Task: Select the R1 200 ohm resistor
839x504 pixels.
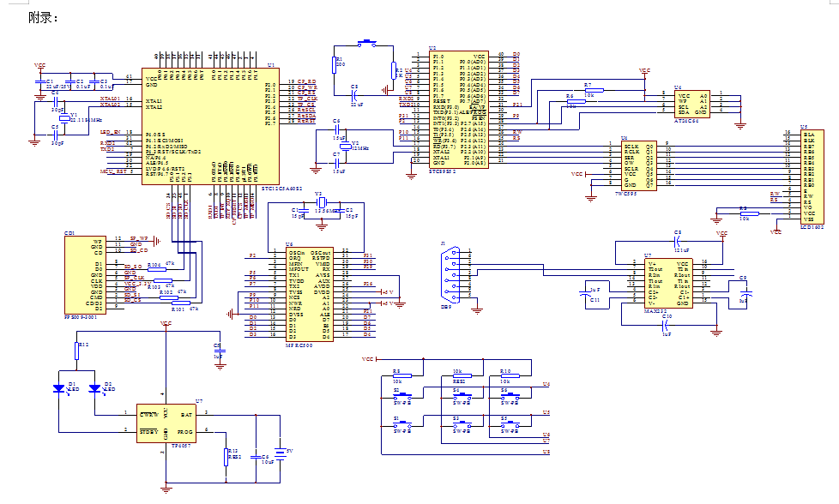Action: click(335, 64)
